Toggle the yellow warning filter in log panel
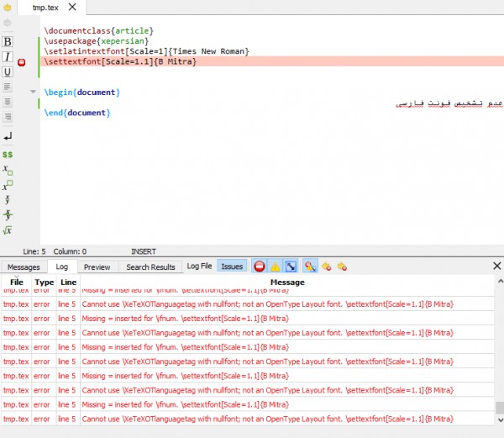Image resolution: width=504 pixels, height=438 pixels. 276,266
